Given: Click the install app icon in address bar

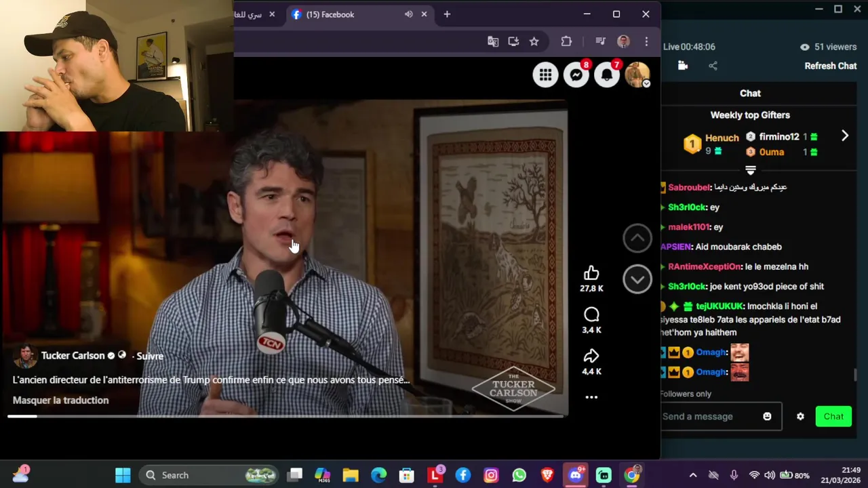Looking at the screenshot, I should [x=513, y=41].
